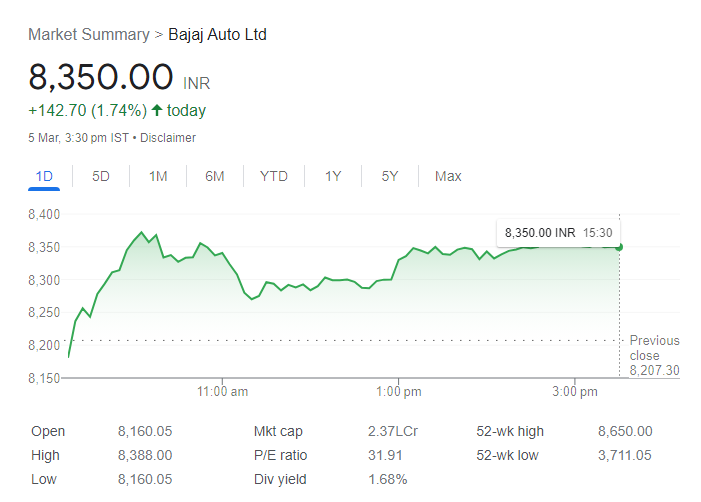Click the 8,300 y-axis label
Screen dimensions: 701x502
click(44, 280)
